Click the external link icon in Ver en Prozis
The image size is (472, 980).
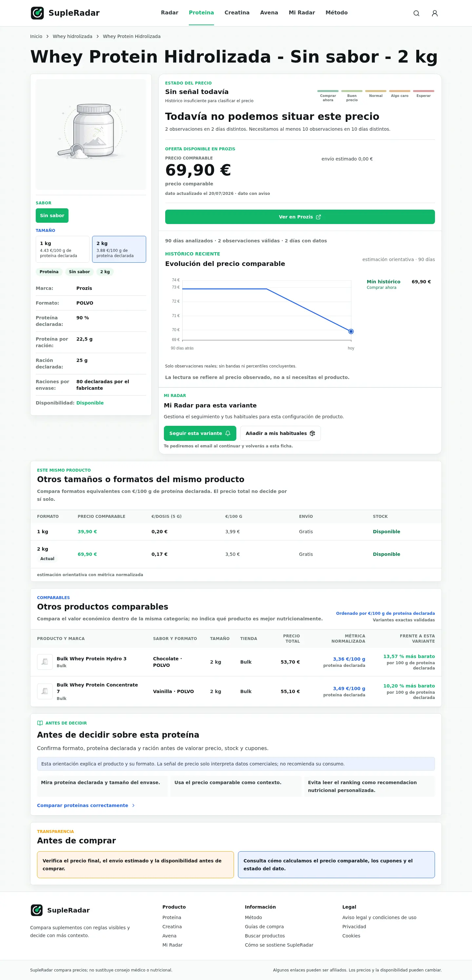click(319, 217)
